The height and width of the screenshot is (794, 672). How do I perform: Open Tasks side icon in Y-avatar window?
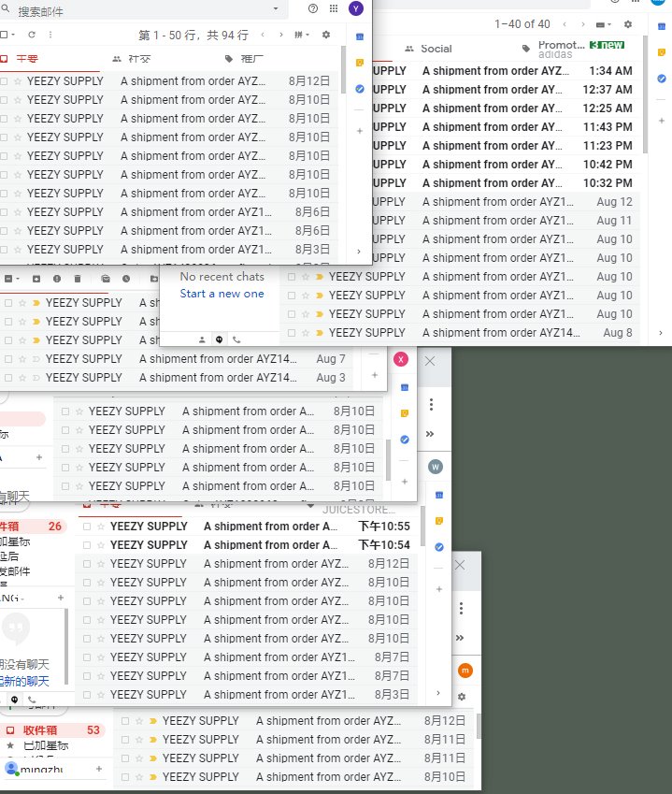click(x=360, y=89)
